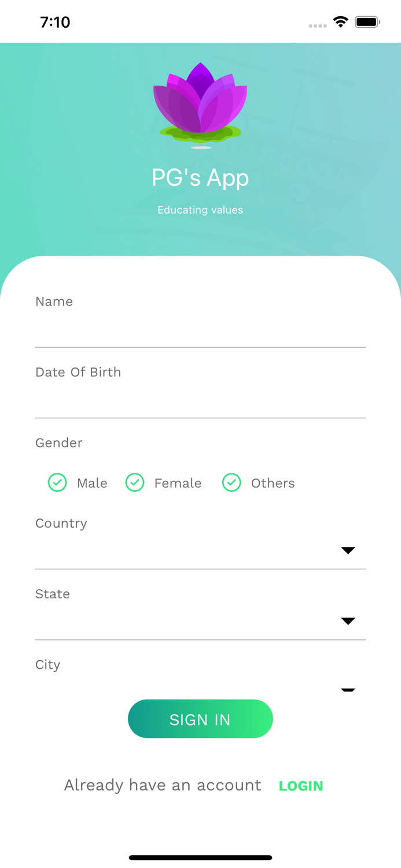The height and width of the screenshot is (868, 401).
Task: Open the State dropdown
Action: (348, 621)
